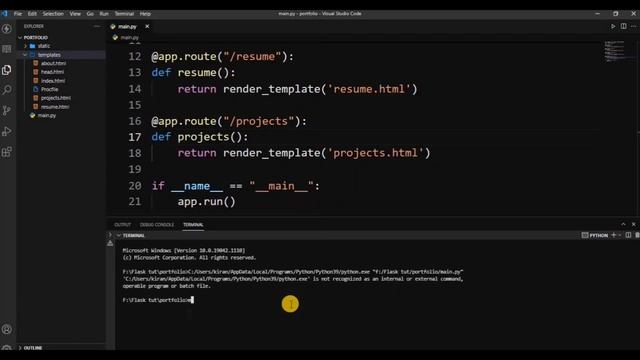The image size is (640, 360).
Task: Run the Python file with play button
Action: tap(613, 26)
